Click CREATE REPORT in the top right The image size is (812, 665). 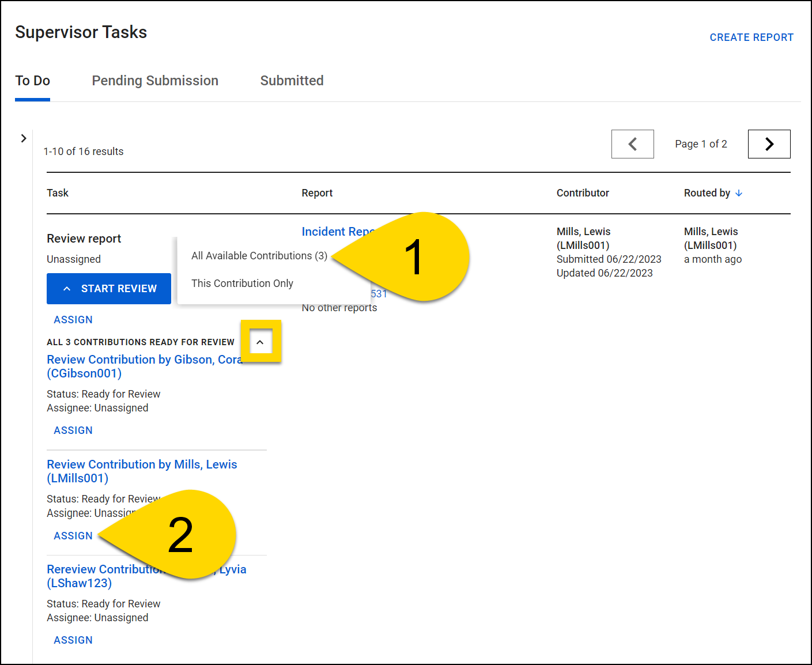click(x=751, y=37)
